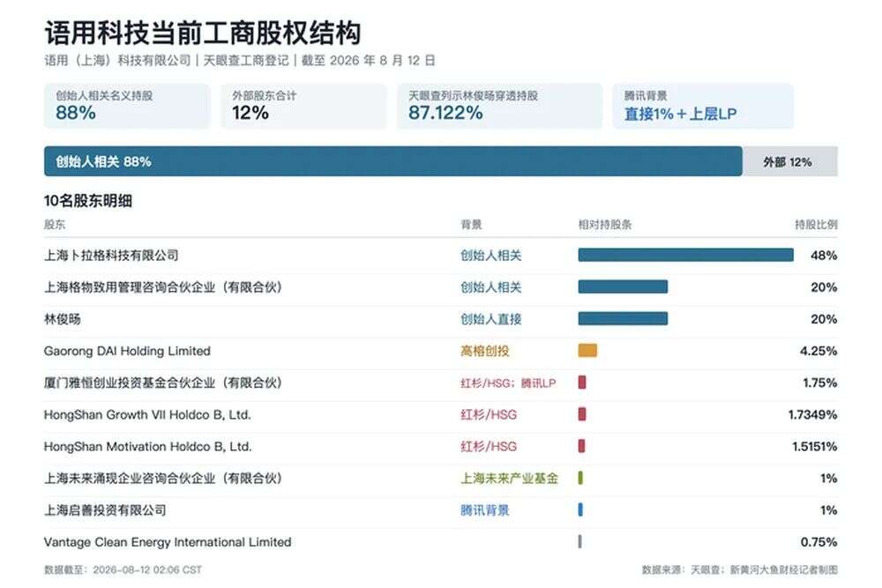Click the 腾讯背景 tag beside 上海启善投资
The height and width of the screenshot is (588, 882).
[485, 510]
